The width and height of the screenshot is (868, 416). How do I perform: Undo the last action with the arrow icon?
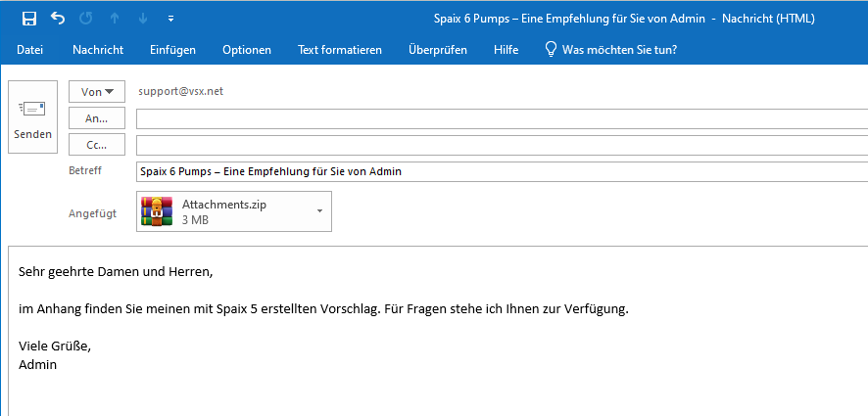click(x=58, y=18)
